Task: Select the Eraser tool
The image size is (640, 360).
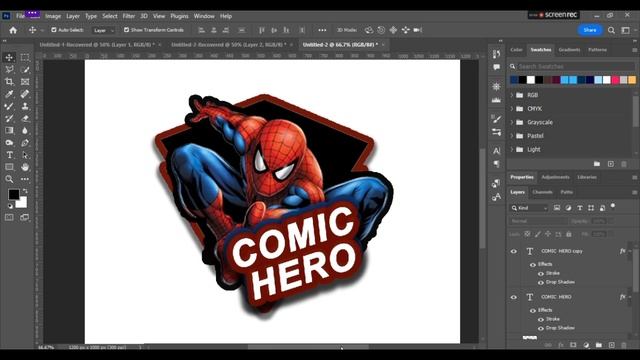Action: [x=25, y=118]
